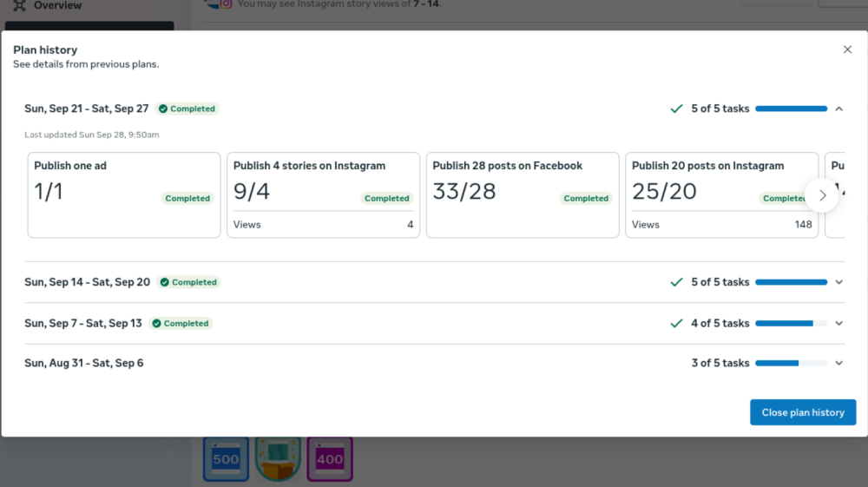Click the 3 of 5 tasks progress bar
Viewport: 868px width, 487px height.
[x=791, y=363]
